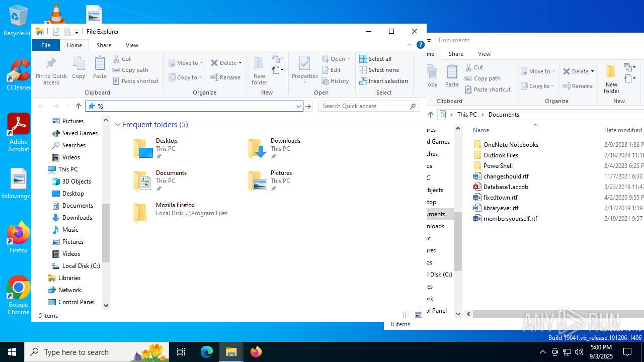The width and height of the screenshot is (644, 362).
Task: Click Pin to Quick access icon
Action: (51, 70)
